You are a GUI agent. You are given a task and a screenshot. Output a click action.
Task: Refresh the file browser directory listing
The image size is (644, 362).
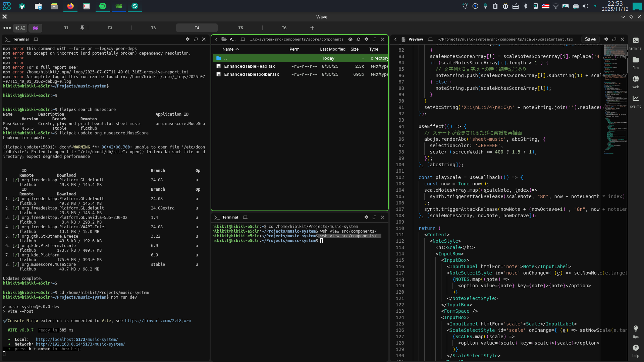[x=358, y=39]
